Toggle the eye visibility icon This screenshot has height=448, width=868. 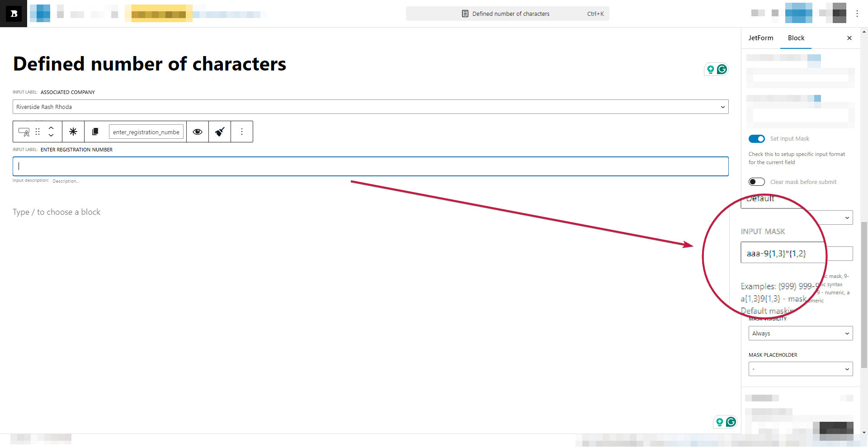[198, 132]
